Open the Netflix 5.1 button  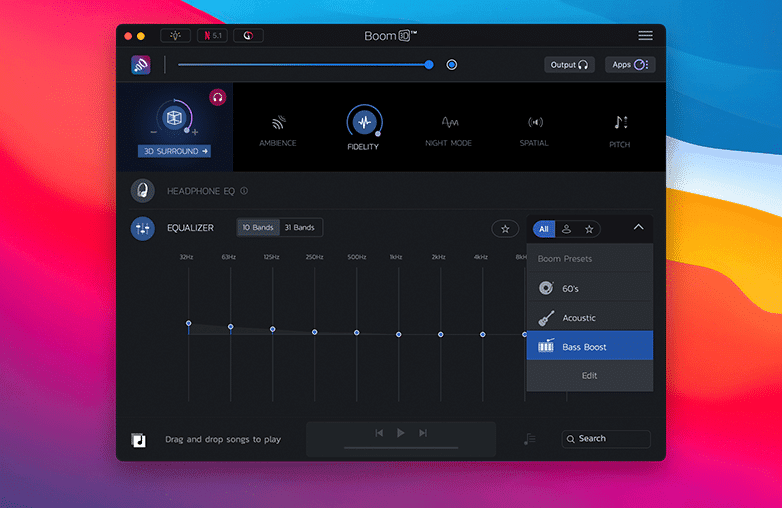212,36
